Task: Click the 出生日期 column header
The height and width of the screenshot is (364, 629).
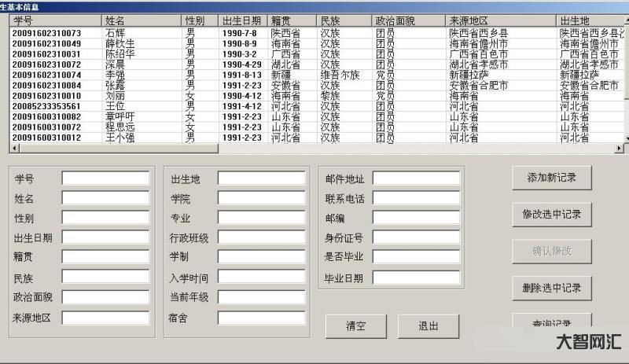Action: [242, 20]
